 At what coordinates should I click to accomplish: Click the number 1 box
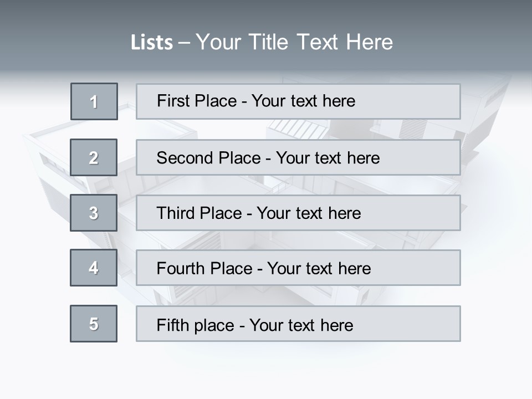94,101
